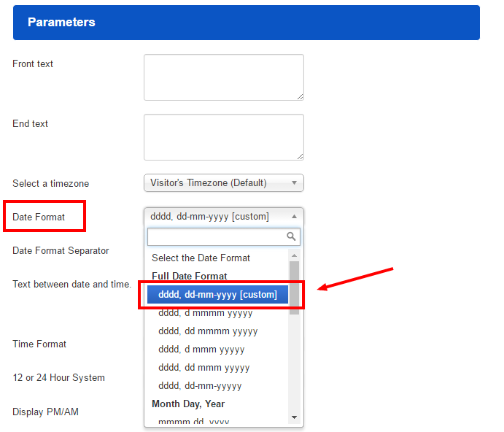This screenshot has height=432, width=504.
Task: Click the '12 or 24 Hour System' label
Action: [59, 378]
